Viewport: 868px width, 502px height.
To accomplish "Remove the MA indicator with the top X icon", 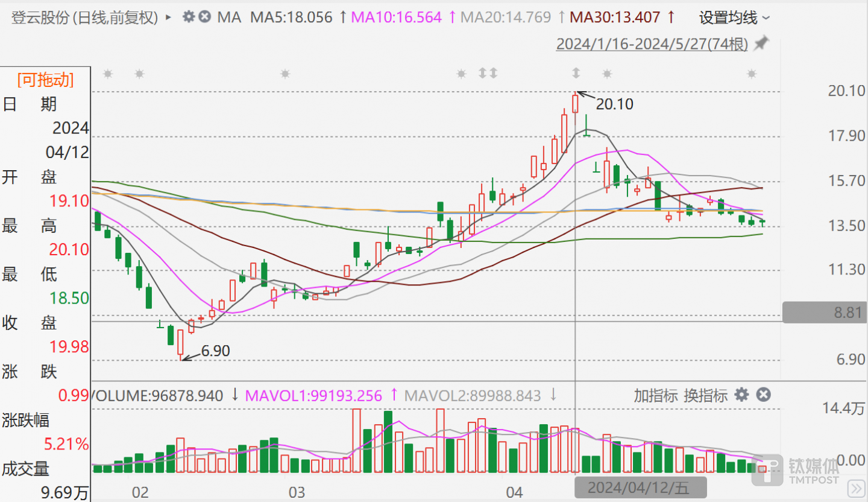I will pos(205,17).
